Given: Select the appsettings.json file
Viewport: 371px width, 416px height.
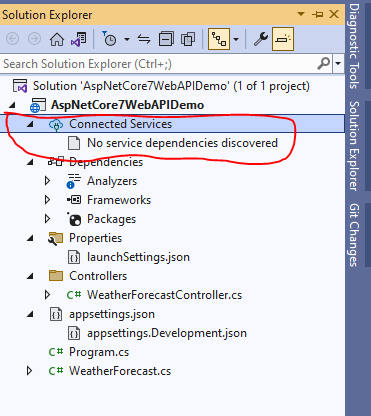Looking at the screenshot, I should (x=112, y=314).
